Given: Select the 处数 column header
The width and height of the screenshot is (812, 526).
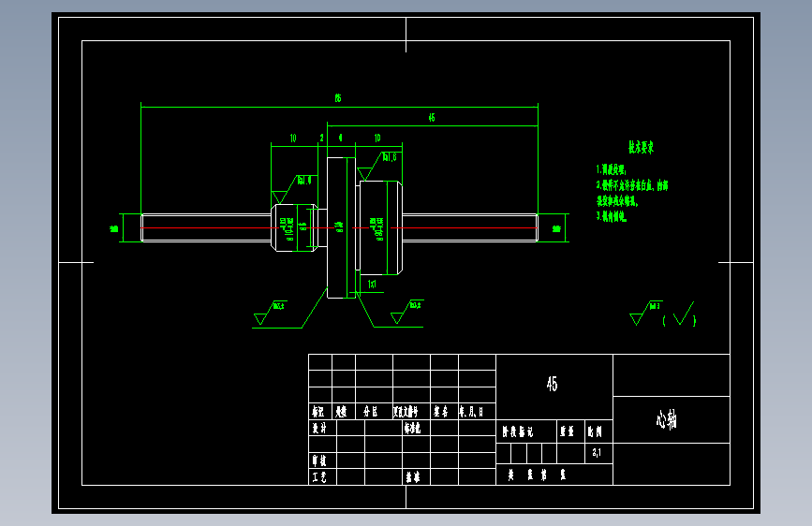Looking at the screenshot, I should tap(341, 412).
